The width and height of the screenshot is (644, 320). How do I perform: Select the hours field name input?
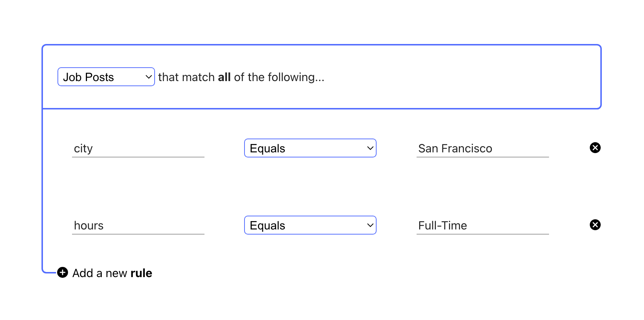pos(138,225)
